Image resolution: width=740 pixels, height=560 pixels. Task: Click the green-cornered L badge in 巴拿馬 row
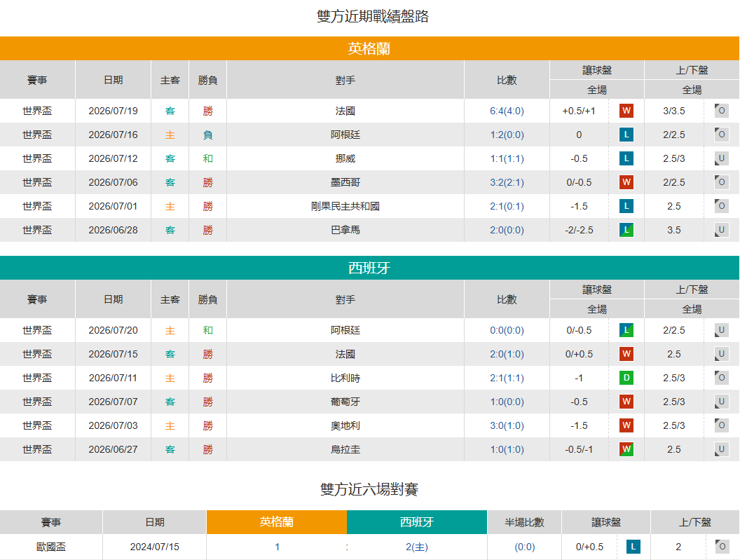pyautogui.click(x=626, y=230)
